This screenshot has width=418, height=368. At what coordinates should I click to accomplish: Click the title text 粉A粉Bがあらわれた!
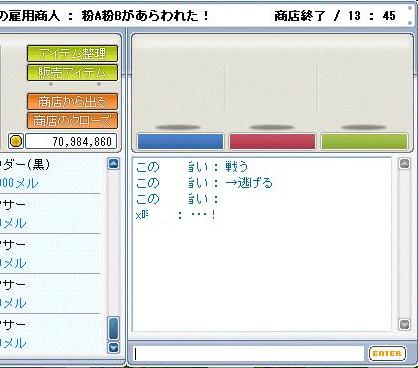[145, 16]
